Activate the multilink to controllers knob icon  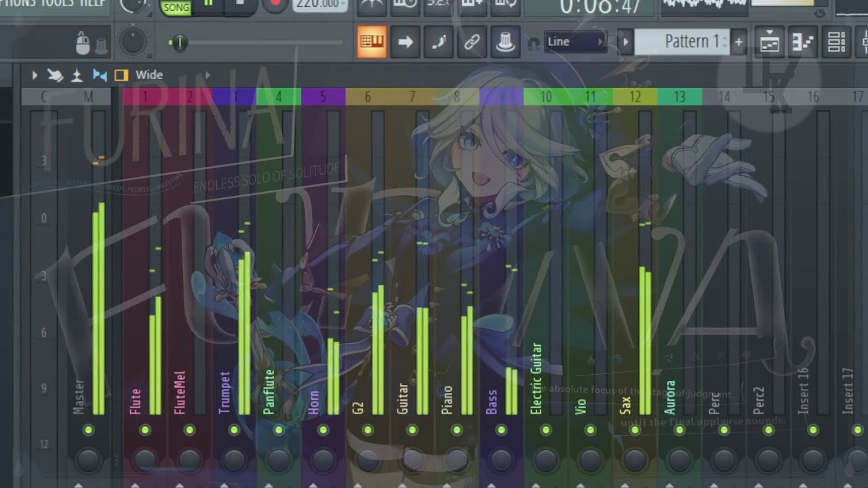point(505,42)
